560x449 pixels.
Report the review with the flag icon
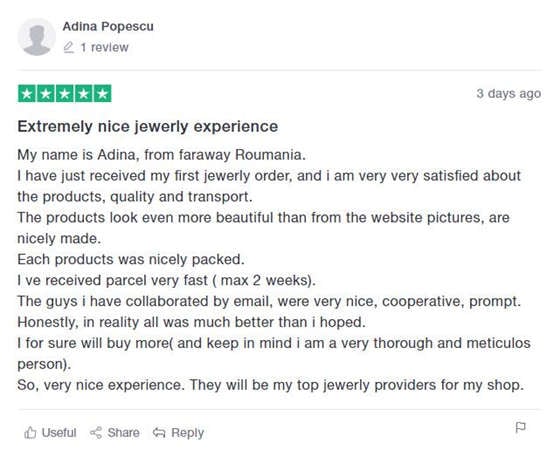click(521, 427)
